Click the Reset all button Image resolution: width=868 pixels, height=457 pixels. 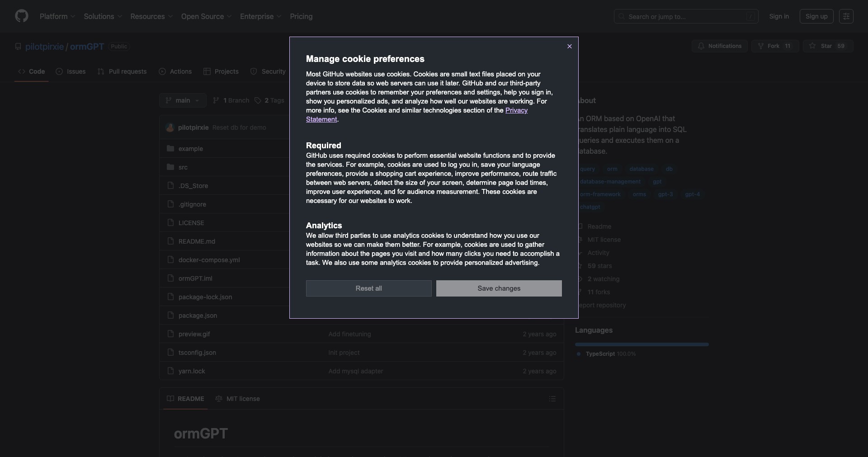tap(368, 288)
